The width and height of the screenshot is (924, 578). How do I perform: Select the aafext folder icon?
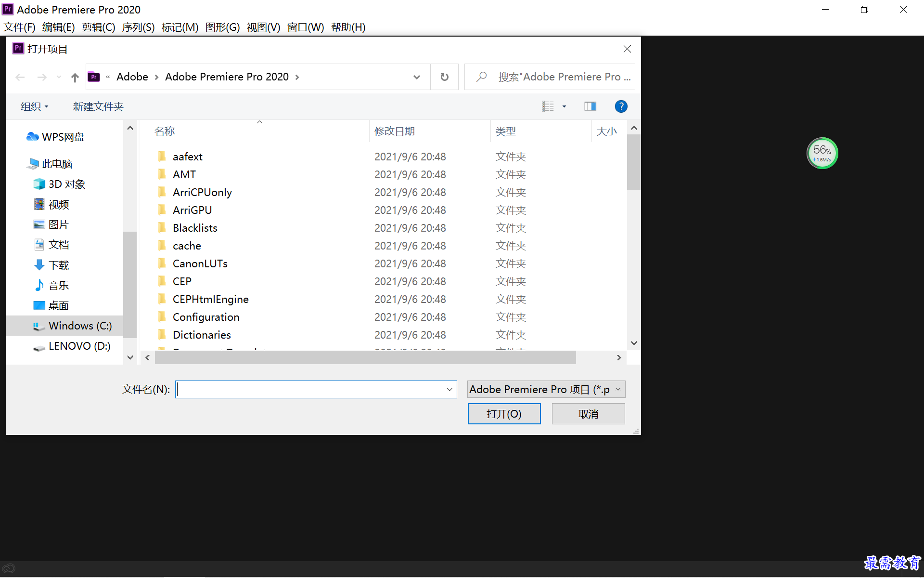pyautogui.click(x=162, y=157)
